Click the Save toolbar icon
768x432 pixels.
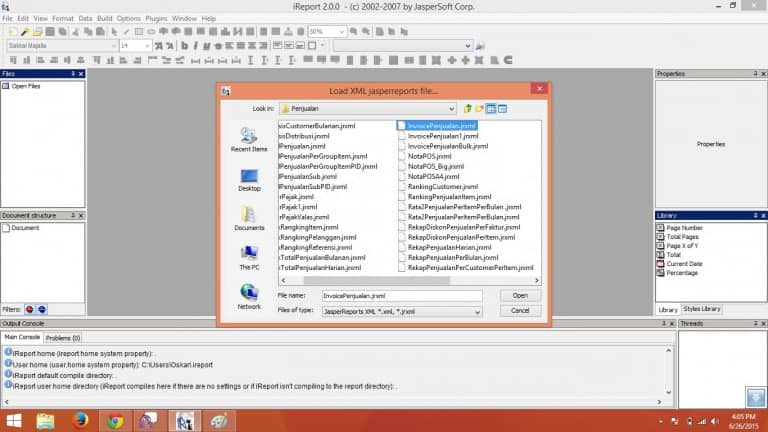(x=50, y=31)
